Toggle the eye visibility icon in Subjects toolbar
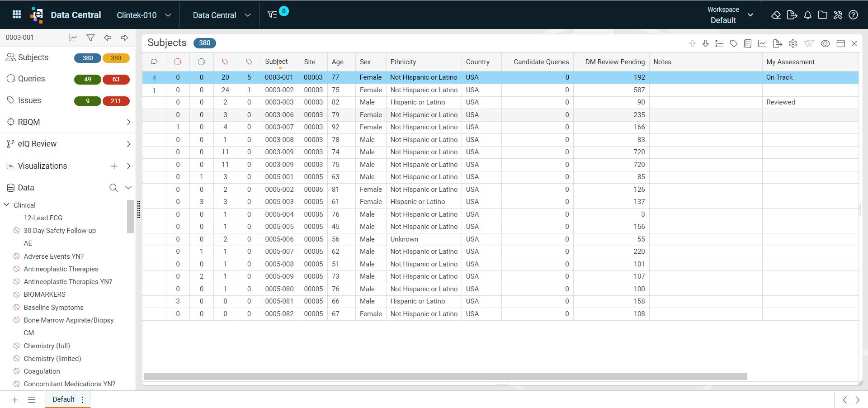The height and width of the screenshot is (408, 868). [x=825, y=43]
